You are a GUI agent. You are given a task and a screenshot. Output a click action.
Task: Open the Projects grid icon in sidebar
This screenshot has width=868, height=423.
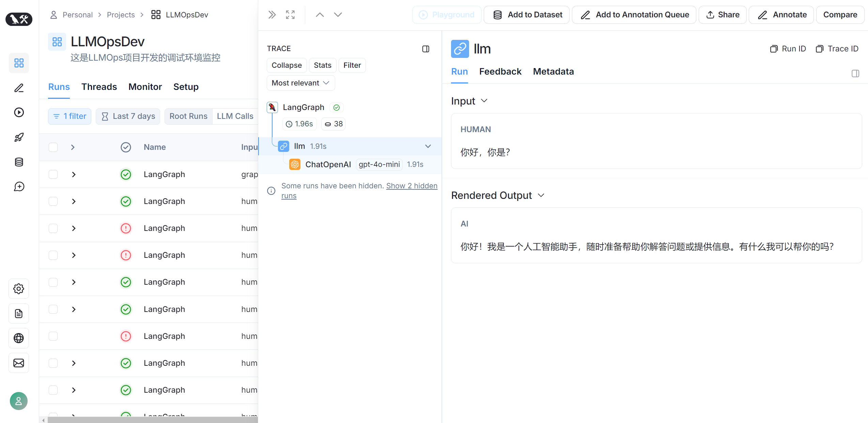coord(19,63)
